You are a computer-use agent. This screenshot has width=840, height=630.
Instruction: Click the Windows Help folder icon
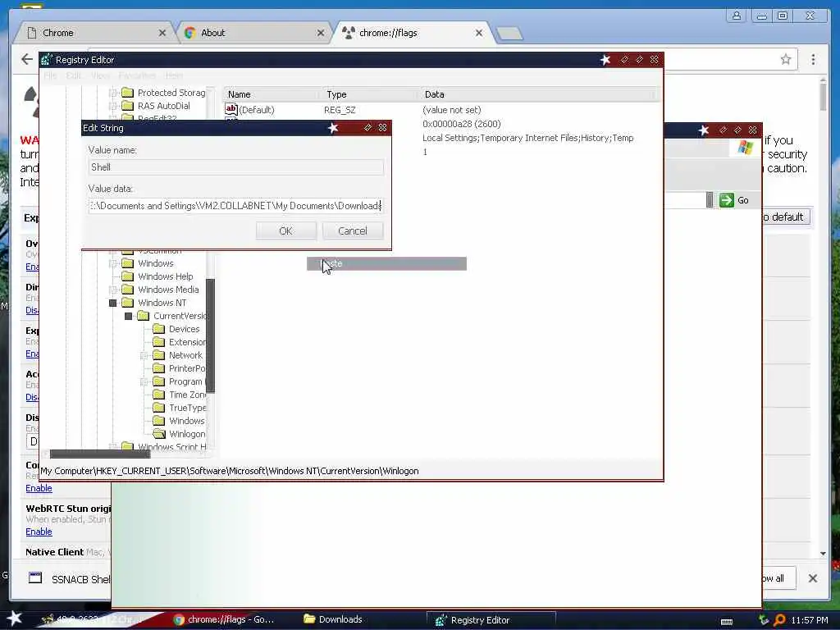(x=127, y=276)
